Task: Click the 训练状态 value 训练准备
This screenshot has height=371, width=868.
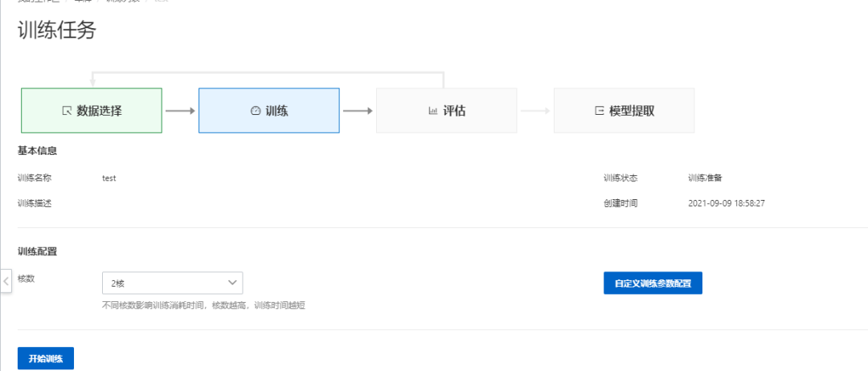Action: coord(706,178)
